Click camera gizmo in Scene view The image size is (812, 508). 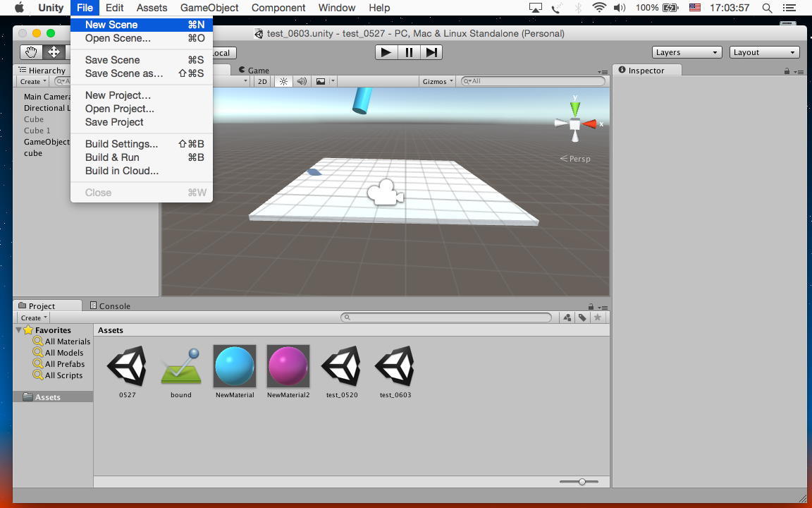pos(386,192)
